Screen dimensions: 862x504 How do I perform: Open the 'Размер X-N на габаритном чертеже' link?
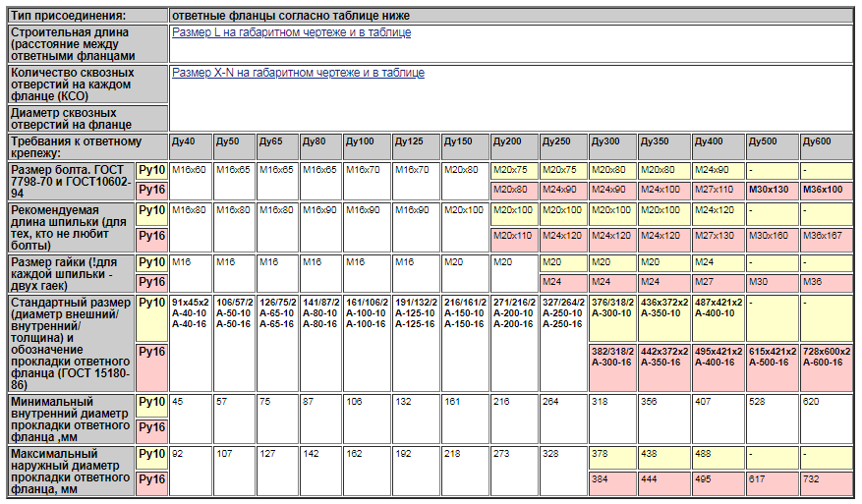pos(298,73)
